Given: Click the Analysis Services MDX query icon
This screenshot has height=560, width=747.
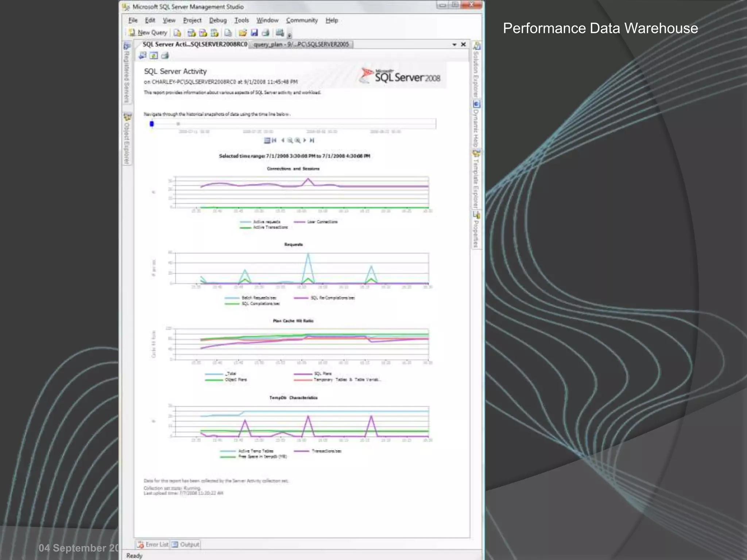Looking at the screenshot, I should coord(191,33).
